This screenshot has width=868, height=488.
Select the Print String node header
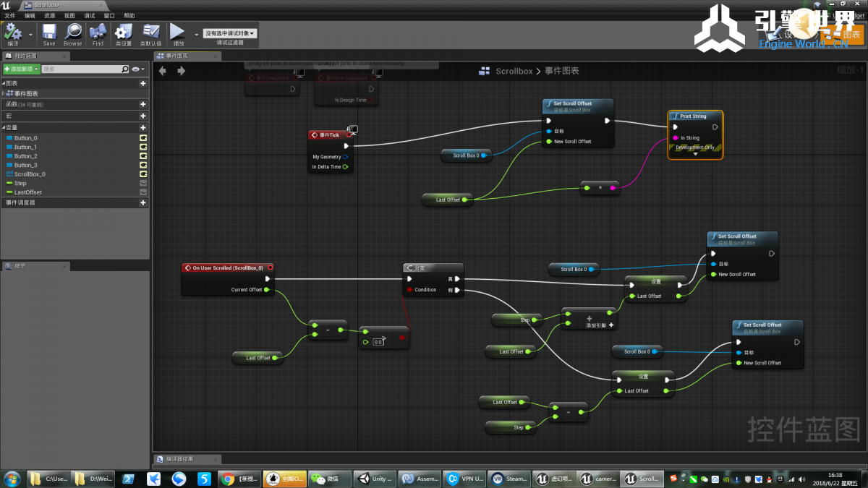point(694,116)
